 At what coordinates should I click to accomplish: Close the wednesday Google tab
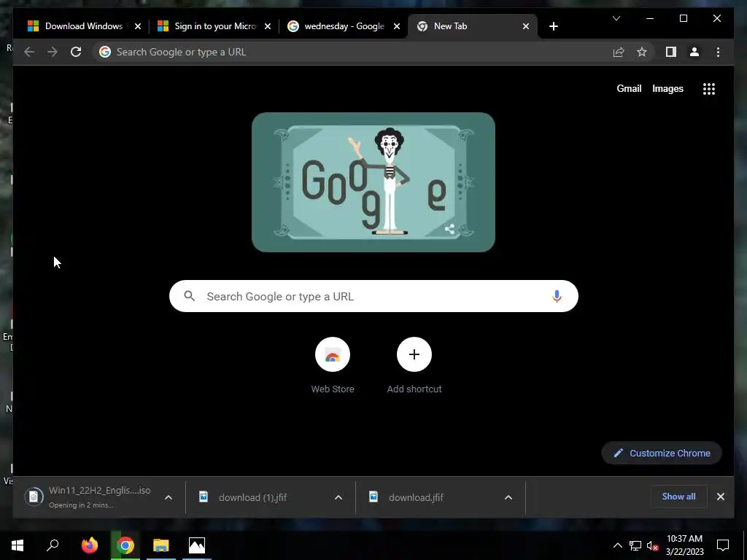click(397, 26)
